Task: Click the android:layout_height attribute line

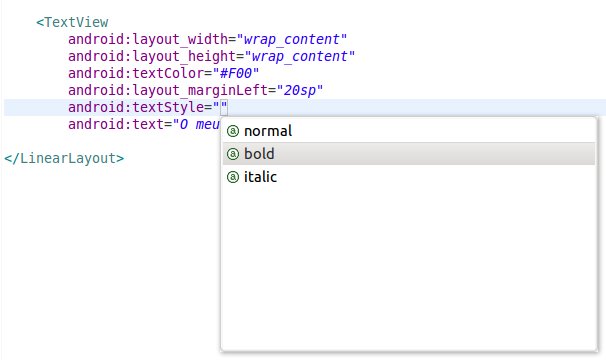Action: coord(211,56)
